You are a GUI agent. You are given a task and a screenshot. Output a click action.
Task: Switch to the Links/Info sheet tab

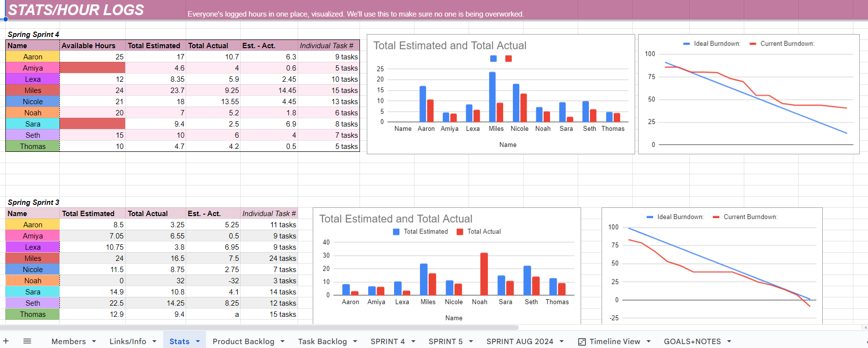[x=128, y=342]
